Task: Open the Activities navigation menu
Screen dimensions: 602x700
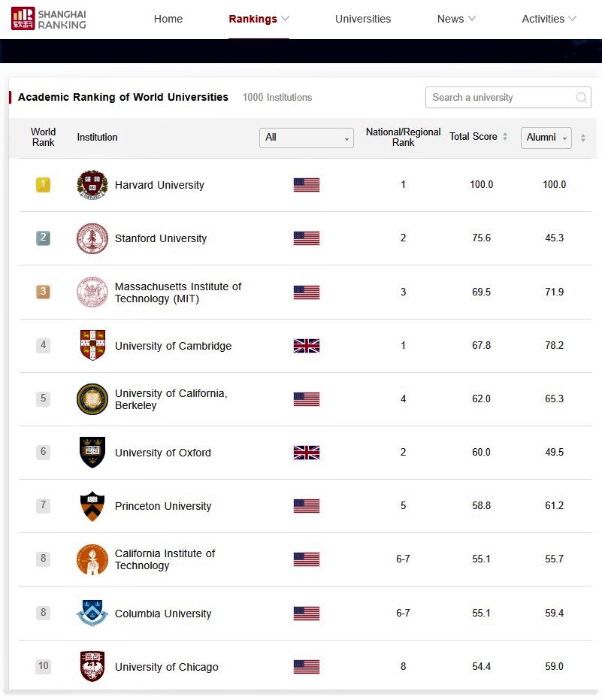Action: click(x=549, y=19)
